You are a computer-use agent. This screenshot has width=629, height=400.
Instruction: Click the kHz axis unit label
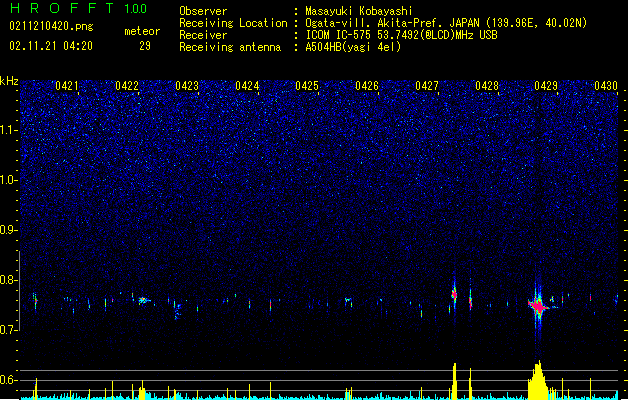(x=9, y=81)
